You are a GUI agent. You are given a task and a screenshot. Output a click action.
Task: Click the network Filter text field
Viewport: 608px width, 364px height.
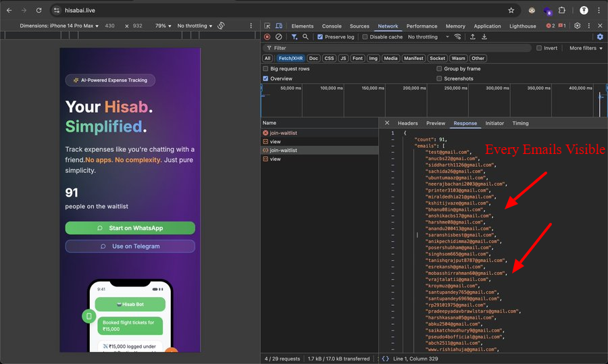(397, 48)
